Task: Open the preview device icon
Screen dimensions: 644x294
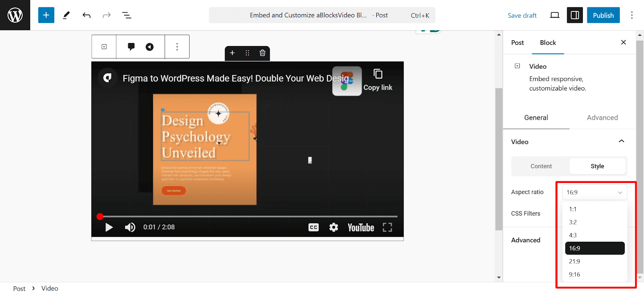Action: (555, 15)
